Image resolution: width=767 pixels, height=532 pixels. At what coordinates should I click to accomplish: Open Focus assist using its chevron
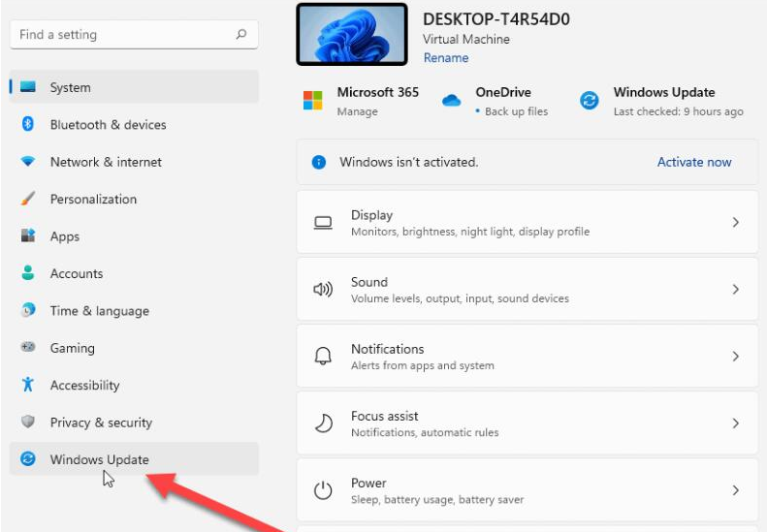735,423
